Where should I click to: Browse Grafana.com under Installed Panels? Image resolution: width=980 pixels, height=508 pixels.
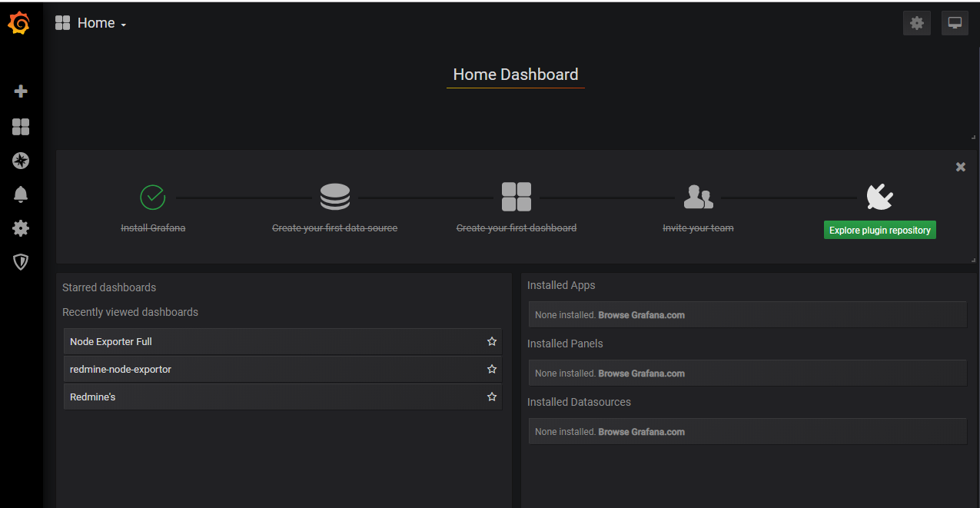[x=641, y=374]
